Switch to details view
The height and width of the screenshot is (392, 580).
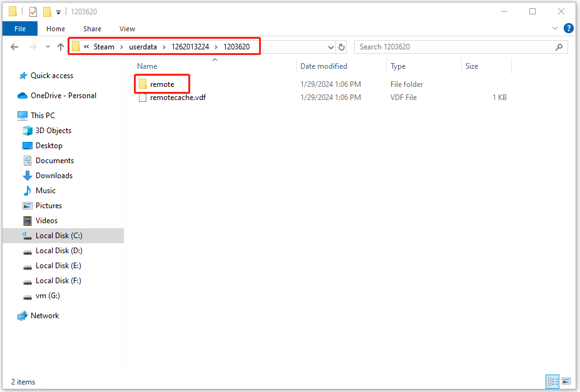click(x=552, y=381)
